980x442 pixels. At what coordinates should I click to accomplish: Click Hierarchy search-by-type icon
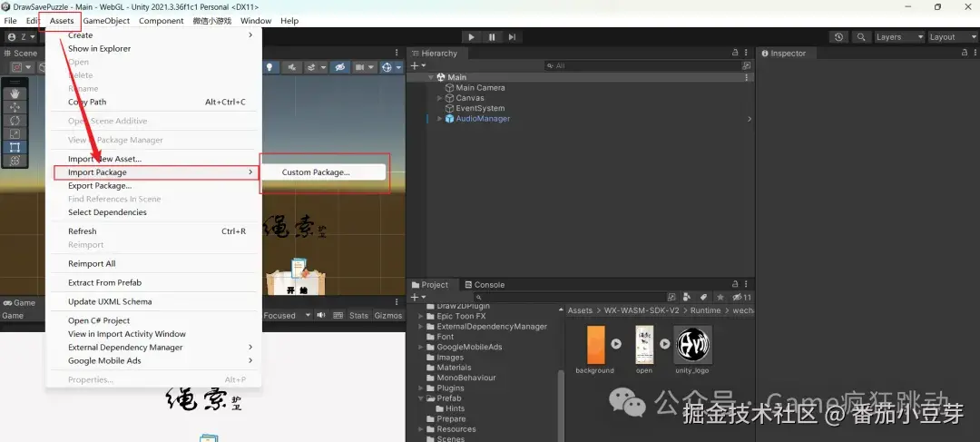coord(746,65)
